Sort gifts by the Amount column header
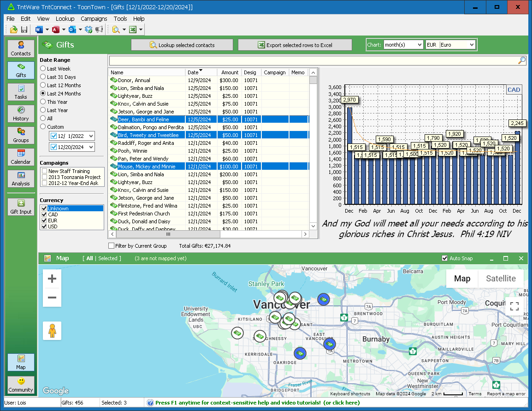 click(230, 72)
